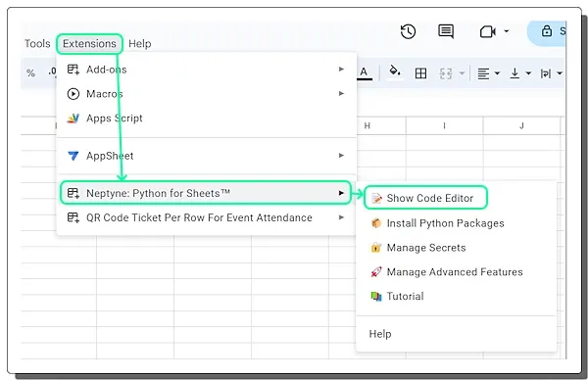The height and width of the screenshot is (380, 588).
Task: Format as percent
Action: 30,73
